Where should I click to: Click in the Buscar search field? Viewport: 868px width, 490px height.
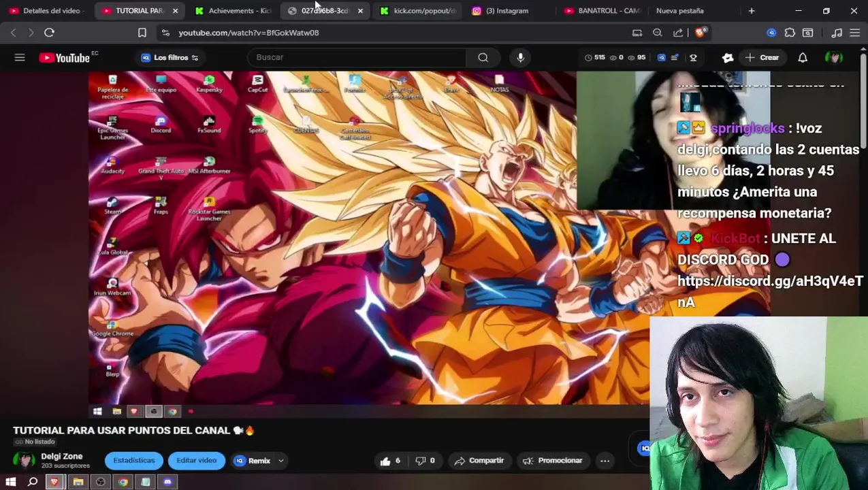pos(357,58)
